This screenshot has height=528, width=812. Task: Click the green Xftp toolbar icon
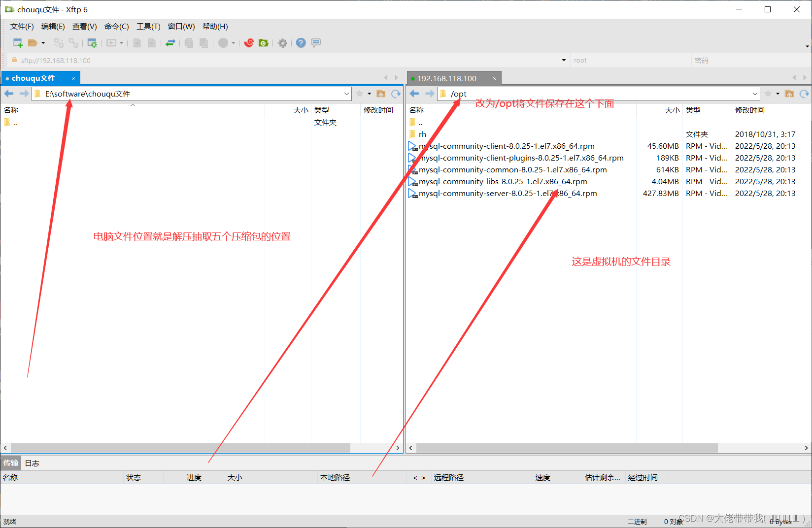tap(264, 43)
